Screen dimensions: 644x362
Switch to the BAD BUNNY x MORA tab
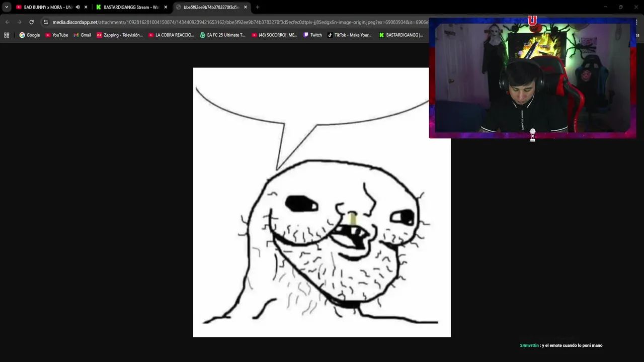(x=48, y=7)
